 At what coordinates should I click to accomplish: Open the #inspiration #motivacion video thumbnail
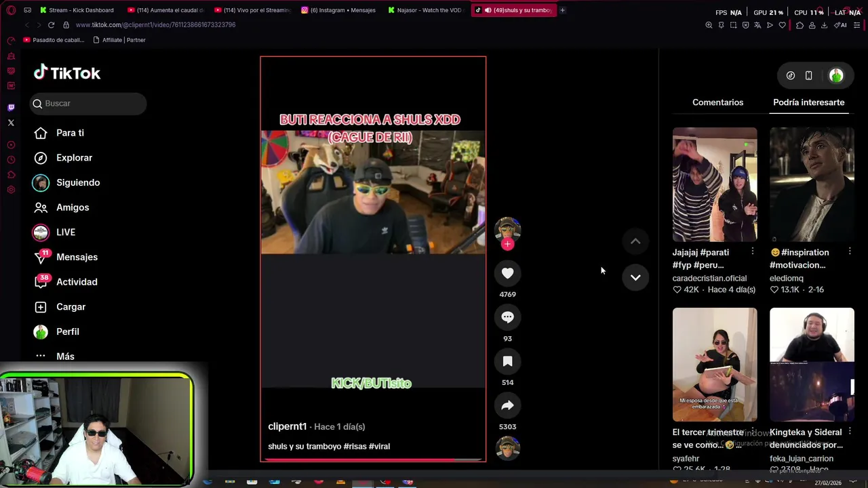point(812,184)
